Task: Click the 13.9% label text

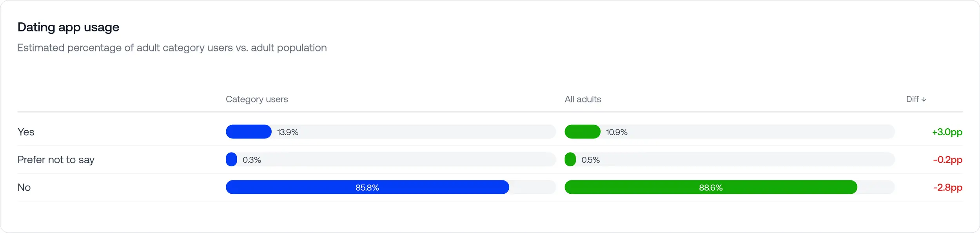Action: click(288, 132)
